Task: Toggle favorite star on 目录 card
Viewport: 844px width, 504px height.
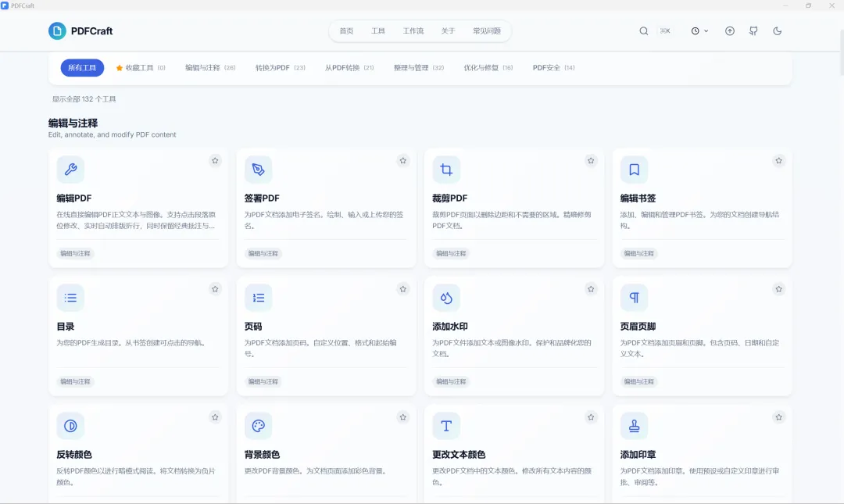Action: pos(216,289)
